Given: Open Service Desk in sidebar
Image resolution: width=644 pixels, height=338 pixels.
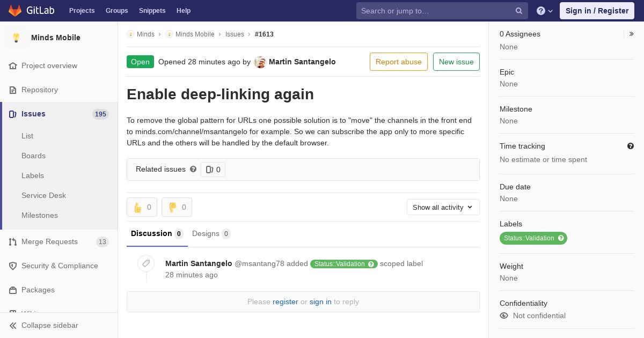Looking at the screenshot, I should pyautogui.click(x=43, y=195).
